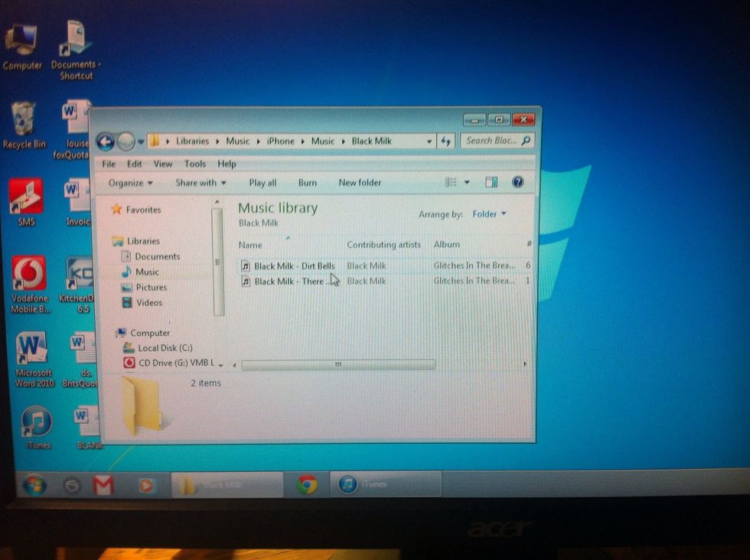
Task: Open the Help menu
Action: [227, 164]
